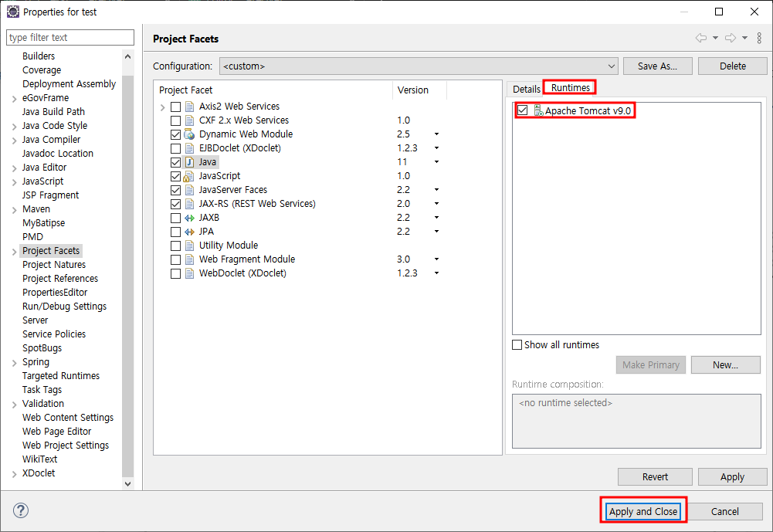Click the Project Facet column header
Viewport: 773px width, 532px height.
pos(273,90)
